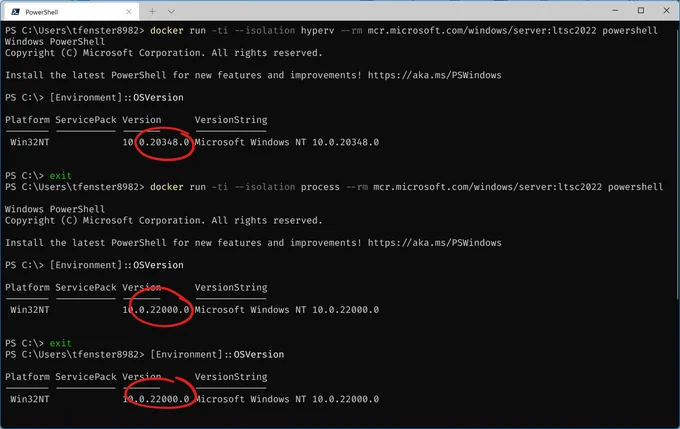Click 'process' in the second docker command
680x429 pixels.
320,187
